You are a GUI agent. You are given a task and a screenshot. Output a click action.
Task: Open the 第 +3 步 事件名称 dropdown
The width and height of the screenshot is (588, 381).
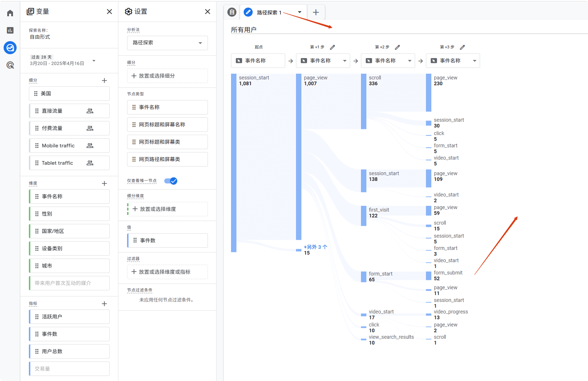(475, 61)
